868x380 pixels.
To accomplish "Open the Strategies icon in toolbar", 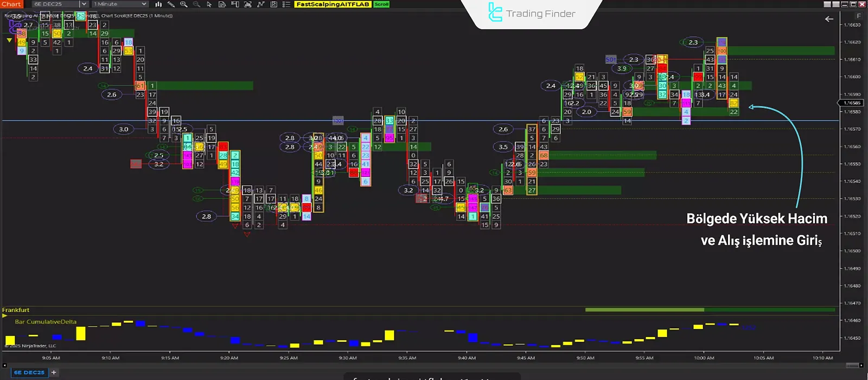I will (x=261, y=4).
